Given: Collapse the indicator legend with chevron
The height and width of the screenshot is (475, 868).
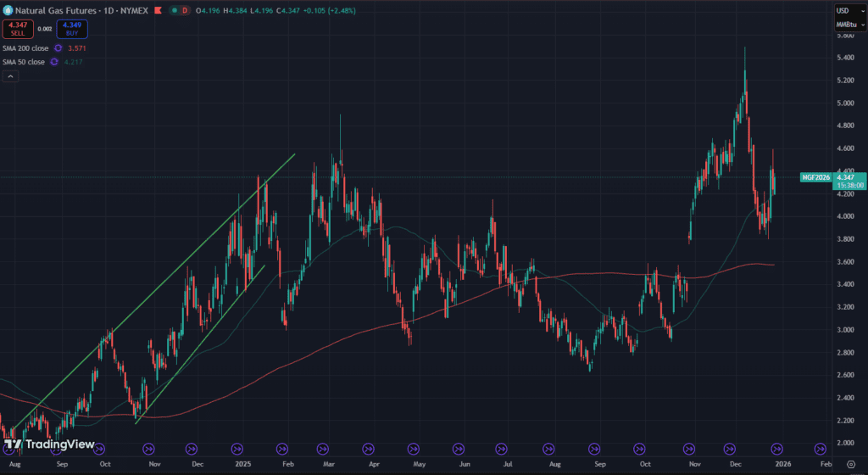Looking at the screenshot, I should coord(10,76).
